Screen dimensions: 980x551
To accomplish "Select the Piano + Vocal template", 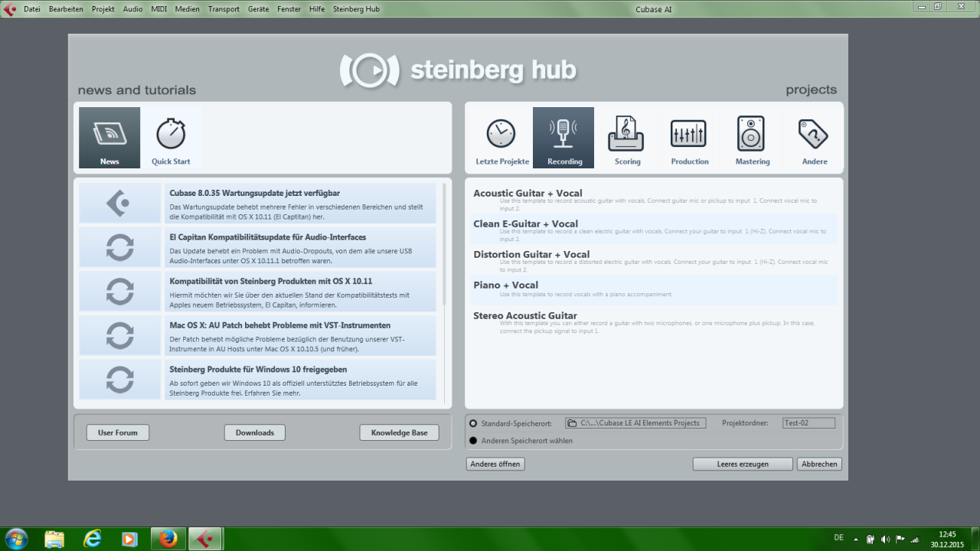I will tap(654, 289).
